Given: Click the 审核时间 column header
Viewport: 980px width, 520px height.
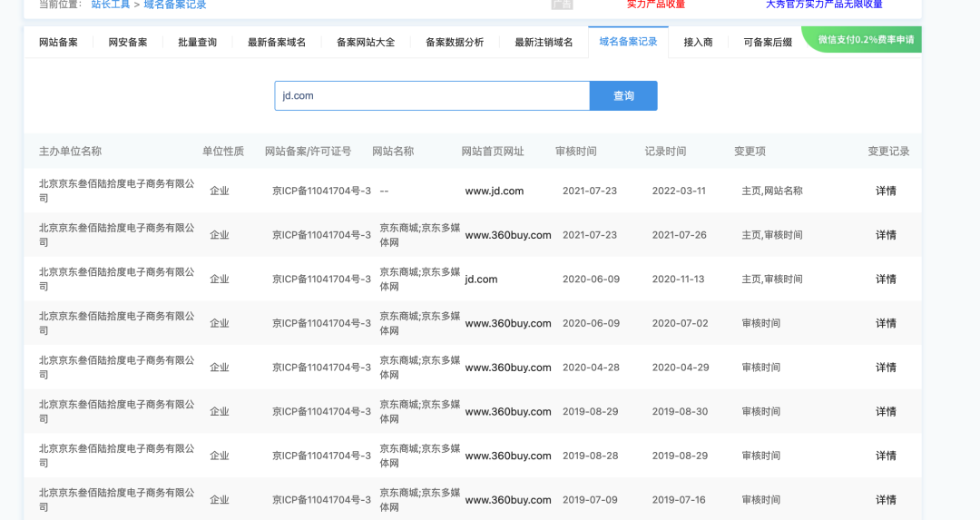Looking at the screenshot, I should click(x=576, y=152).
